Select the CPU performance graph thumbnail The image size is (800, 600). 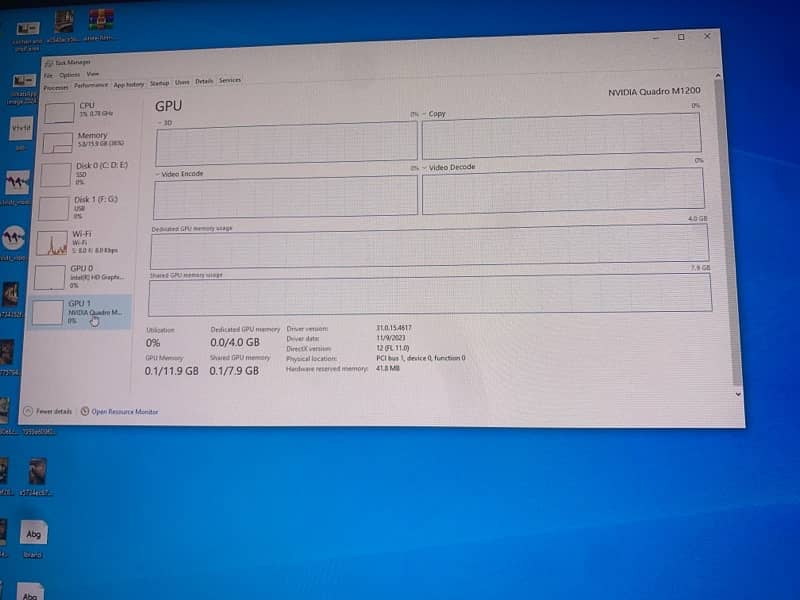[x=58, y=111]
